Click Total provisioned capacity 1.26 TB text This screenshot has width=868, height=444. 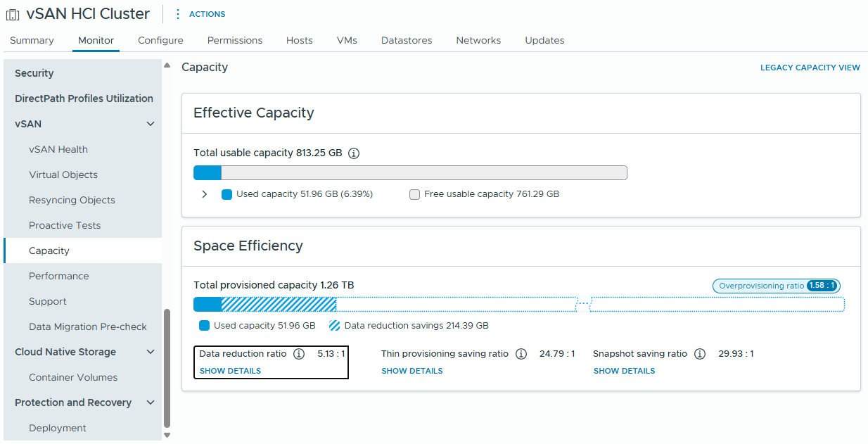274,285
